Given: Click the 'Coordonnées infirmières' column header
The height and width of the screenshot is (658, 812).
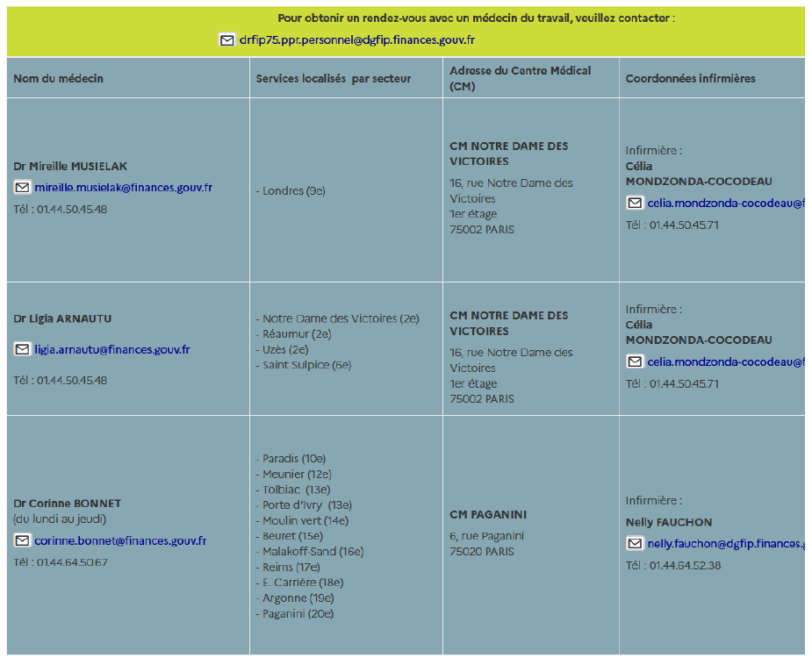Looking at the screenshot, I should point(690,79).
